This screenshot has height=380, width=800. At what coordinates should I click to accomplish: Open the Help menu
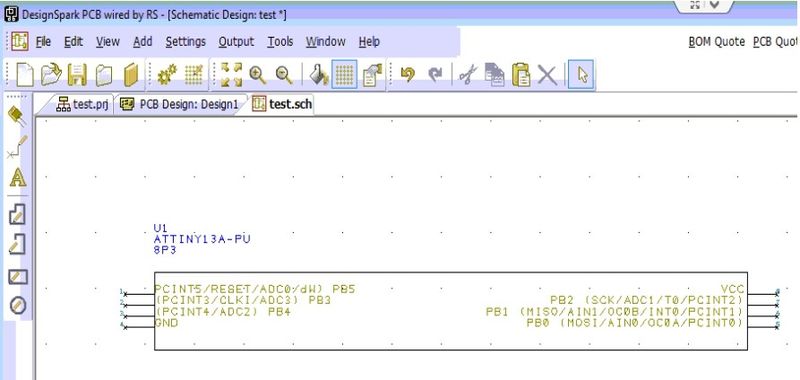coord(369,42)
